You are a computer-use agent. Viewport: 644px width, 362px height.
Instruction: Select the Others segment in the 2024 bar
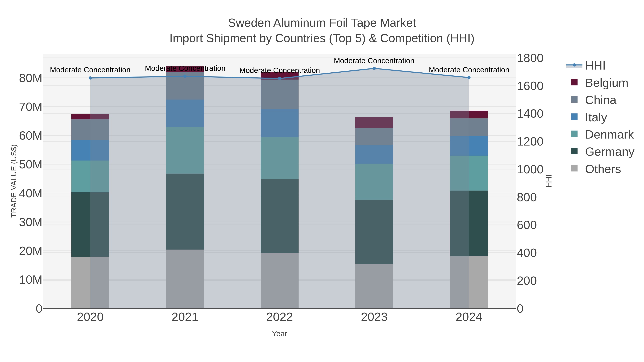[469, 282]
